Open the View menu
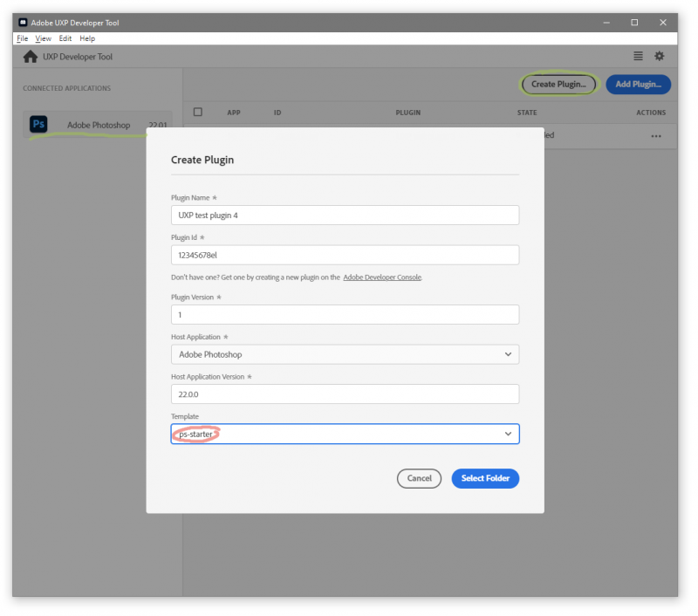 coord(43,38)
